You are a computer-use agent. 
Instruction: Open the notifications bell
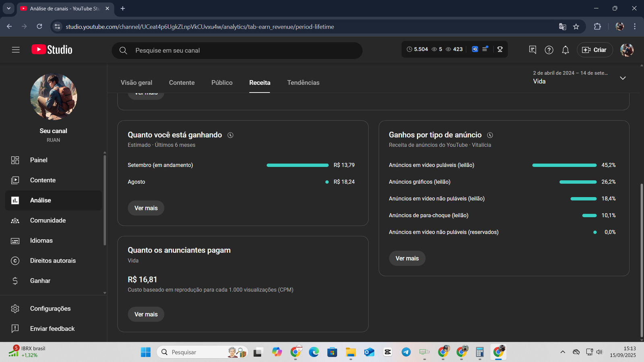pos(566,50)
